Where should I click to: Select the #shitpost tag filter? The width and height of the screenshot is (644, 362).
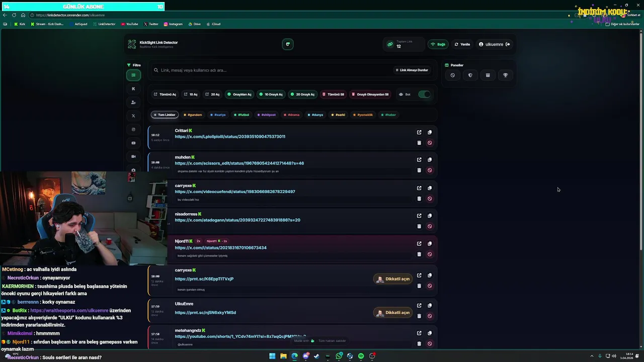(x=267, y=115)
